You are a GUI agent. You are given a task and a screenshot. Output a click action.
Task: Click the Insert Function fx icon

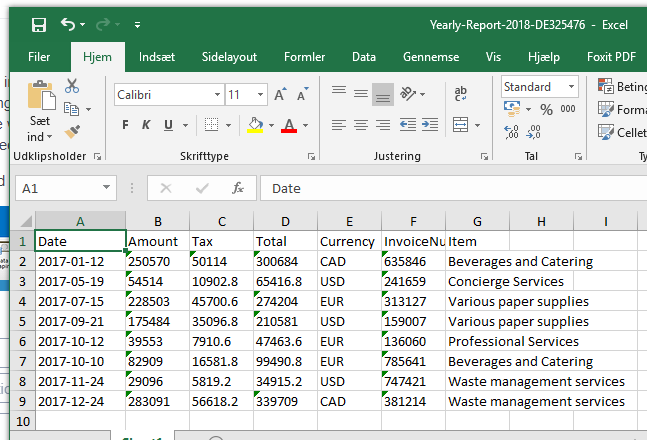coord(238,188)
